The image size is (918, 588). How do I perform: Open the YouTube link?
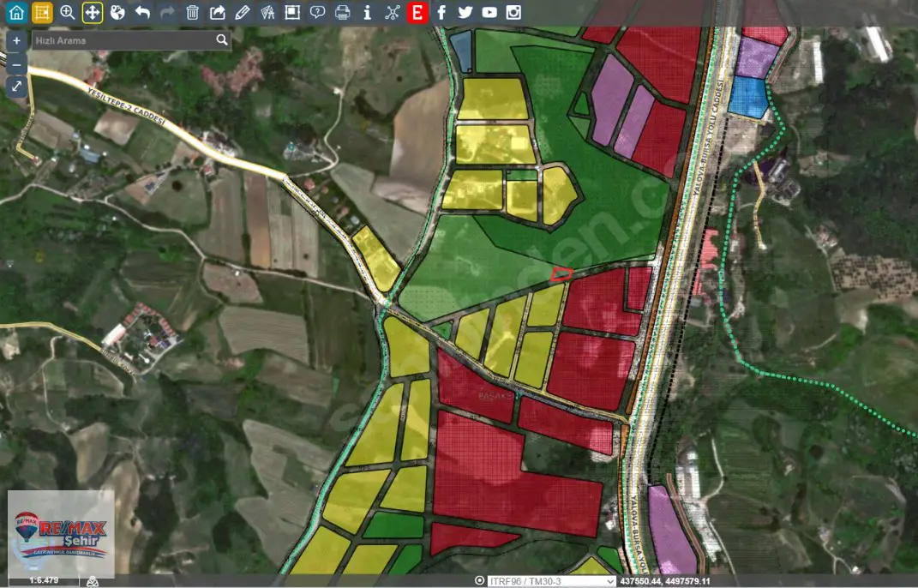(489, 12)
